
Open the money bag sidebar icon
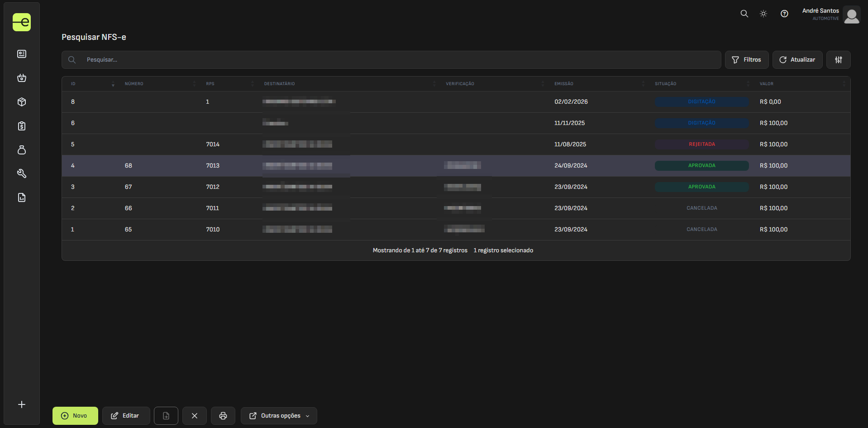tap(22, 150)
